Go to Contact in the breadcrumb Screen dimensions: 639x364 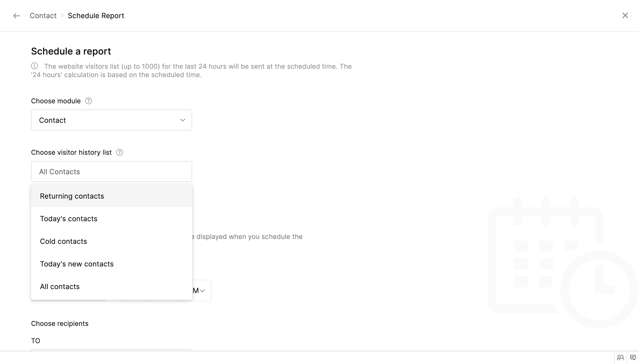[43, 16]
